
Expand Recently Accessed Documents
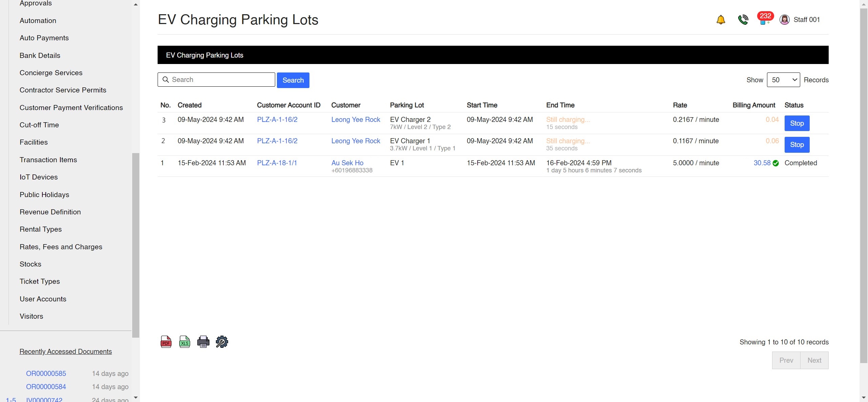coord(65,351)
